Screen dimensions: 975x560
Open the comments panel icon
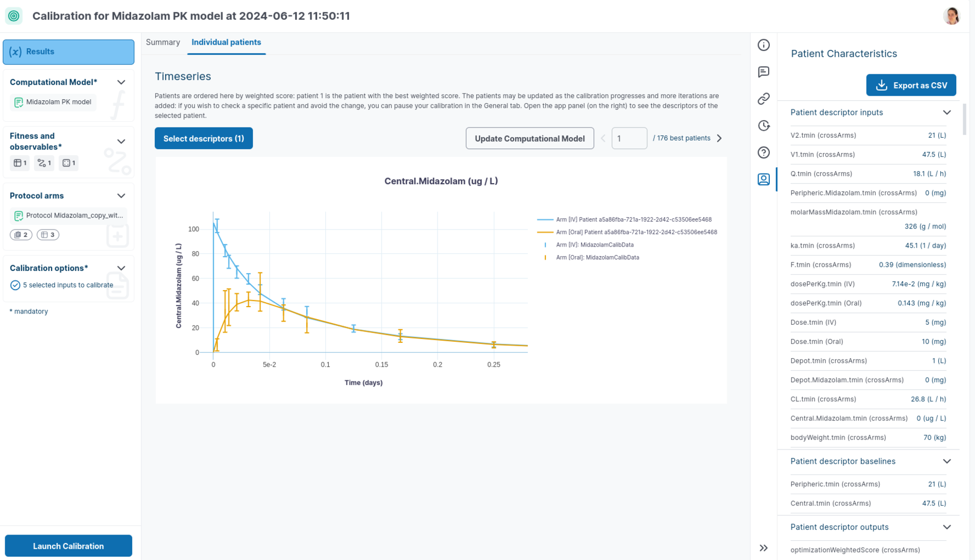(764, 72)
